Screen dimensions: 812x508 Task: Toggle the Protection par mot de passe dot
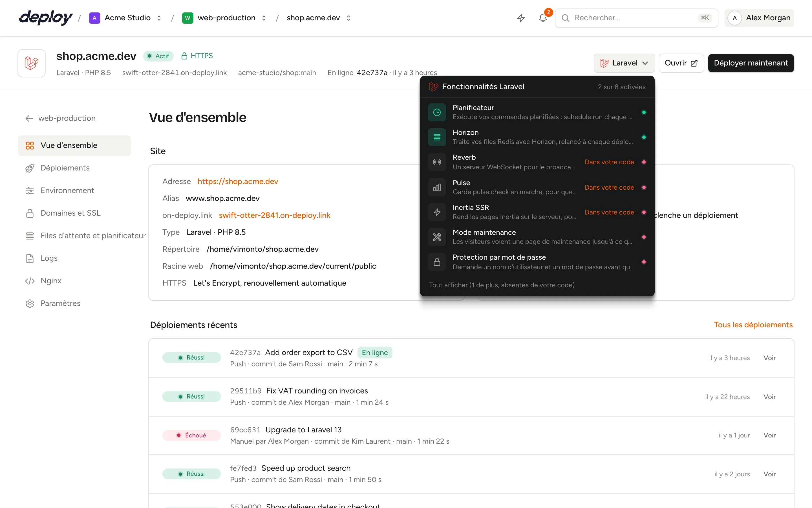click(x=644, y=262)
